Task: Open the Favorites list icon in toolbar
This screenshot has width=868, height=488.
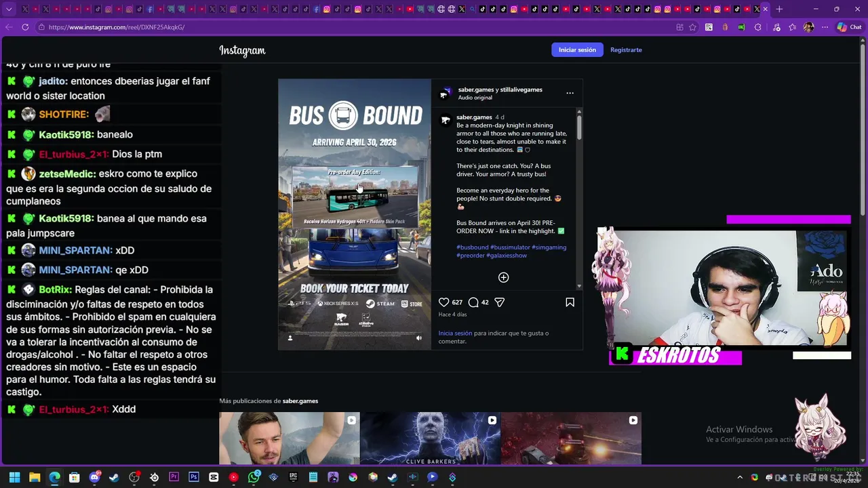Action: coord(792,27)
